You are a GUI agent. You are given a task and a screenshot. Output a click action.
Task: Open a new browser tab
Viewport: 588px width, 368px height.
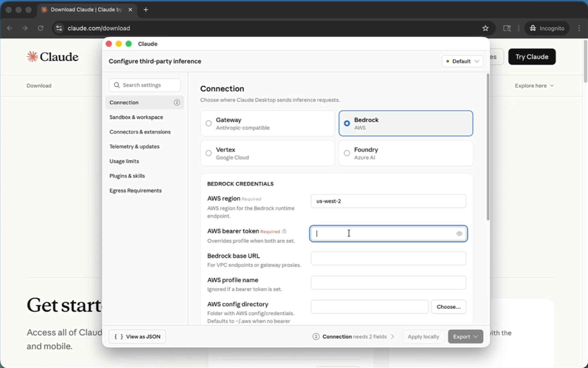pyautogui.click(x=146, y=10)
